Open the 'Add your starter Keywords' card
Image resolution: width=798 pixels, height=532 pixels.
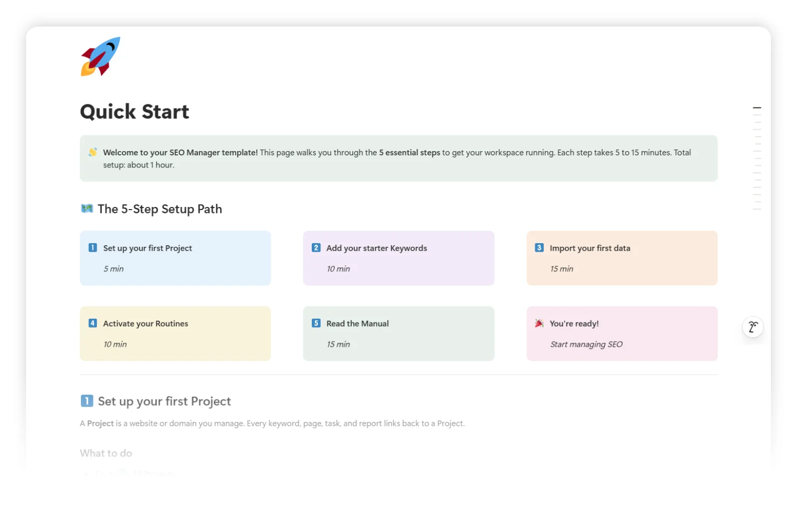[x=398, y=258]
